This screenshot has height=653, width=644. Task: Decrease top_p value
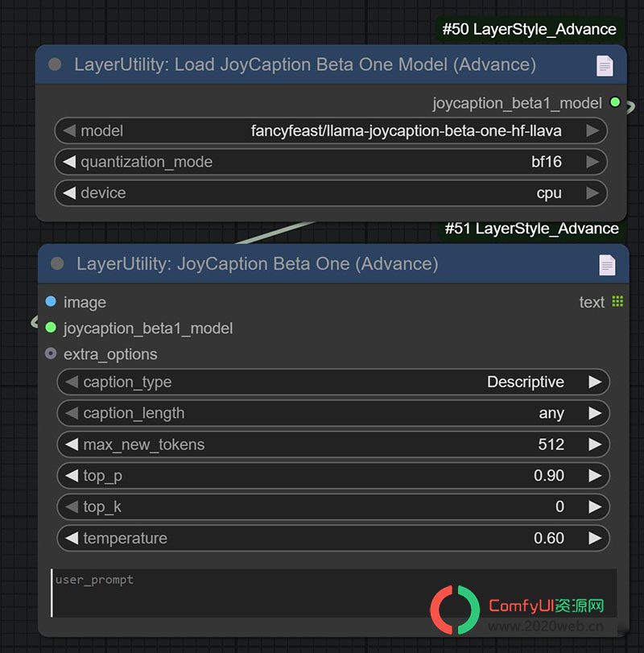72,476
